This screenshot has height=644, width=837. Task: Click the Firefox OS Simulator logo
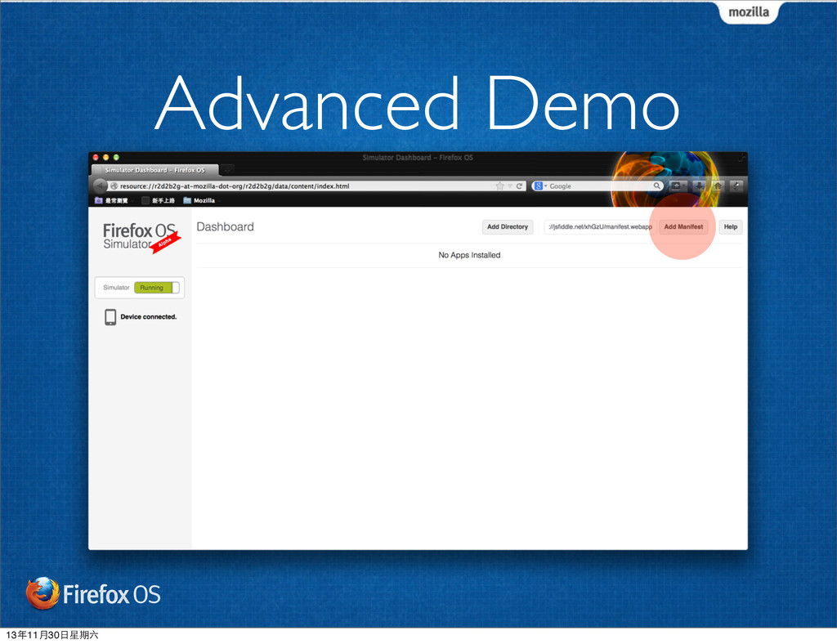coord(141,238)
